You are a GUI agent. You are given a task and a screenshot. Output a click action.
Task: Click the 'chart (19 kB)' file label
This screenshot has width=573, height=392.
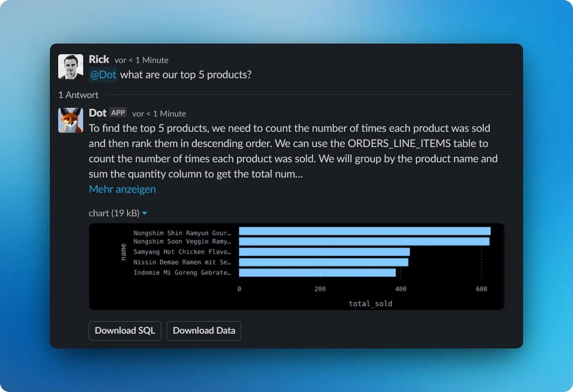[x=114, y=213]
